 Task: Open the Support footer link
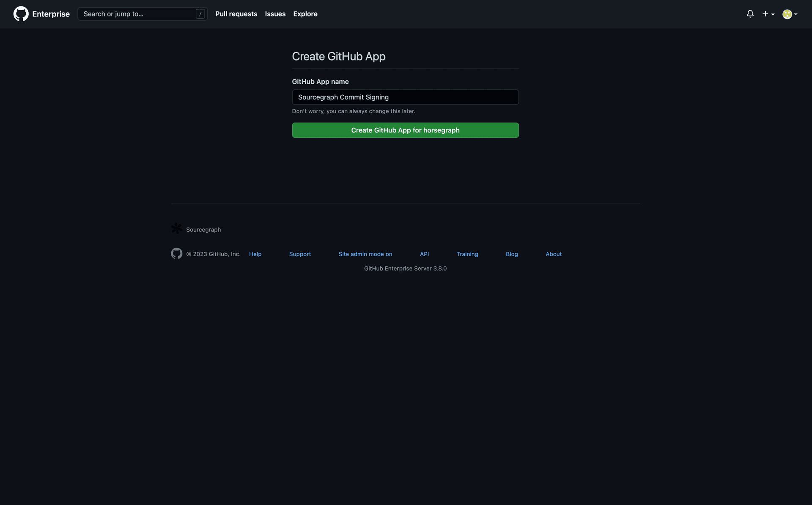point(300,254)
